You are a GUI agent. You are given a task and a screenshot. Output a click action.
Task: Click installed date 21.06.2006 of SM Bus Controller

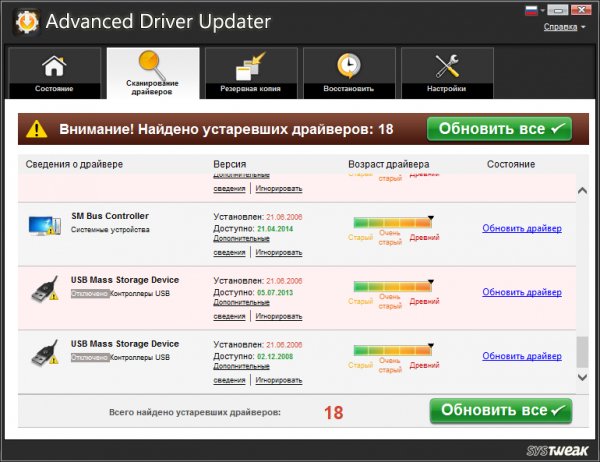click(284, 217)
